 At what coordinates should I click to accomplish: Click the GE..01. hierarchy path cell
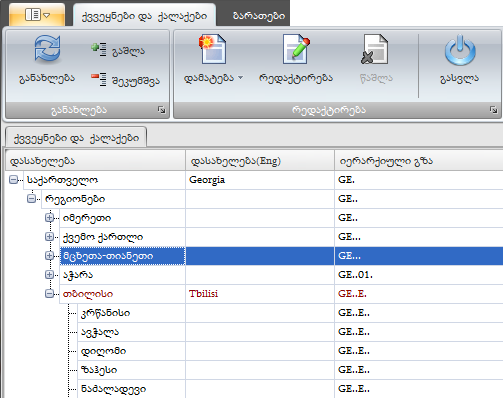(x=419, y=275)
